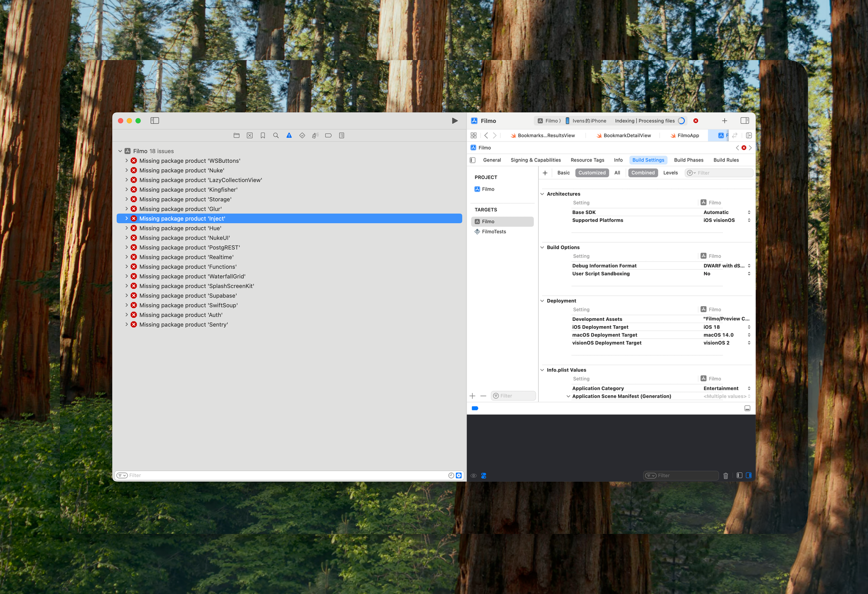Toggle the left navigator sidebar
The height and width of the screenshot is (594, 868).
coord(155,121)
